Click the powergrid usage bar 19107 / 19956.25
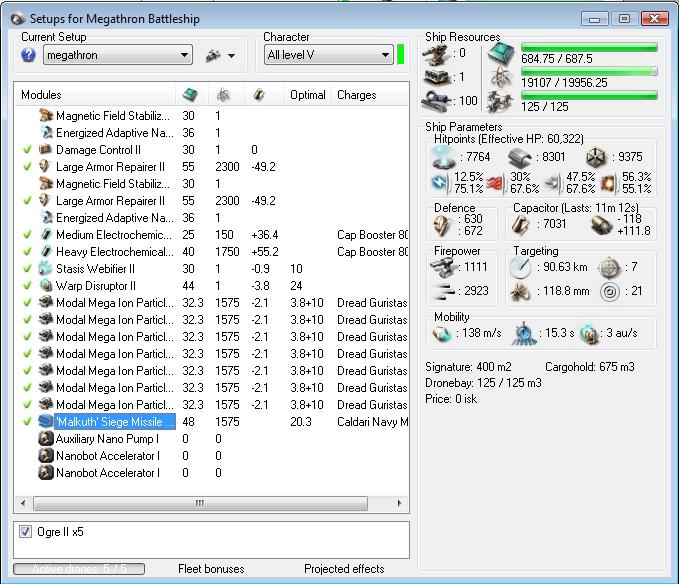Image resolution: width=679 pixels, height=584 pixels. [589, 71]
